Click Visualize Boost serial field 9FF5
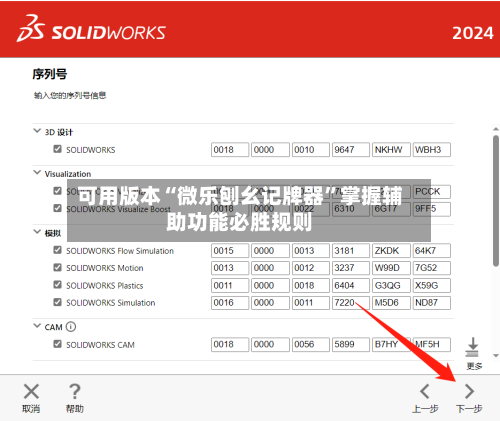Screen dimensions: 500x421 click(432, 209)
